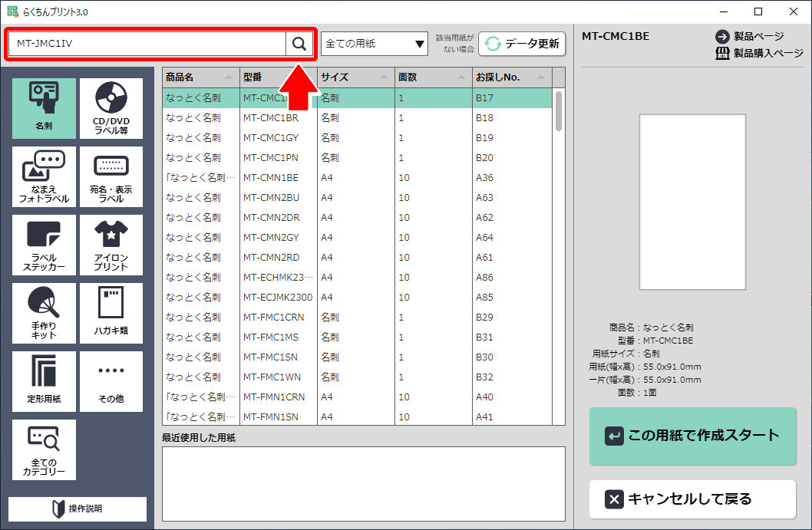Select the row with model MT-ECJMK2300
The image size is (812, 530).
click(x=358, y=297)
